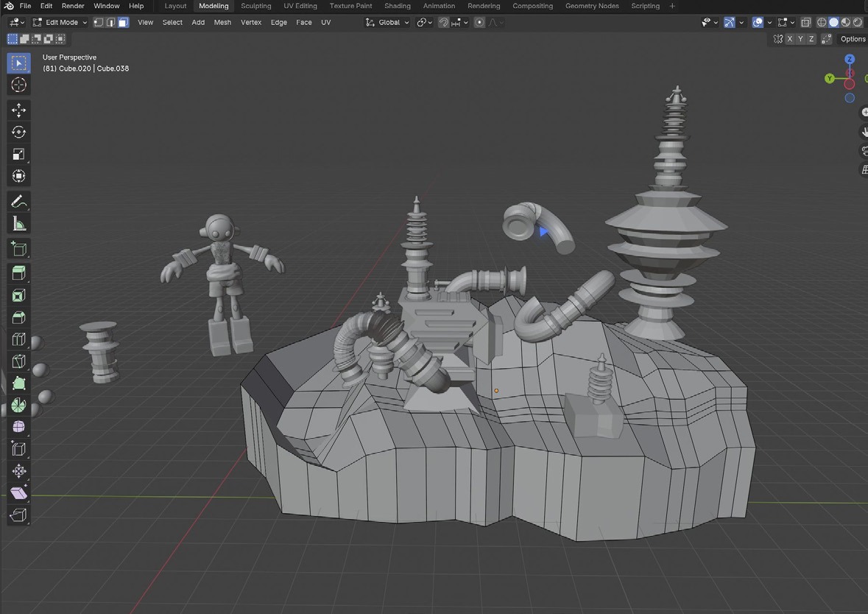Open the UV Editing workspace tab

300,6
